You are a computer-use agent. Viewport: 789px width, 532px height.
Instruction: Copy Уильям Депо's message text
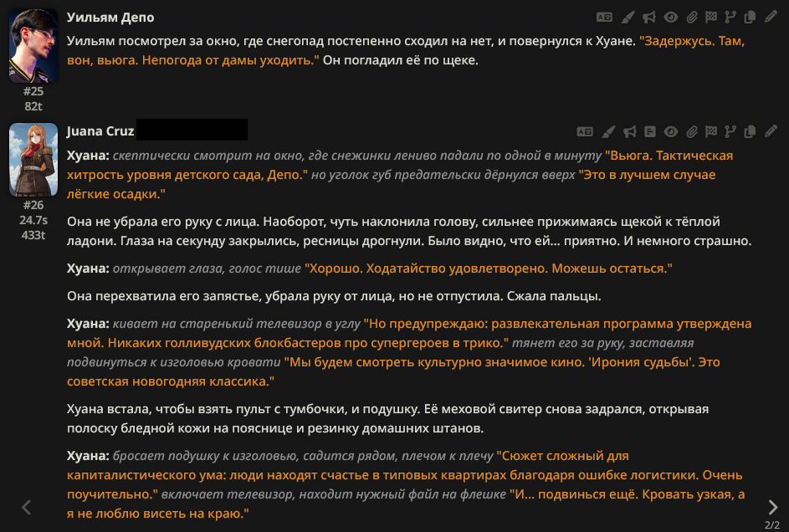(x=750, y=17)
